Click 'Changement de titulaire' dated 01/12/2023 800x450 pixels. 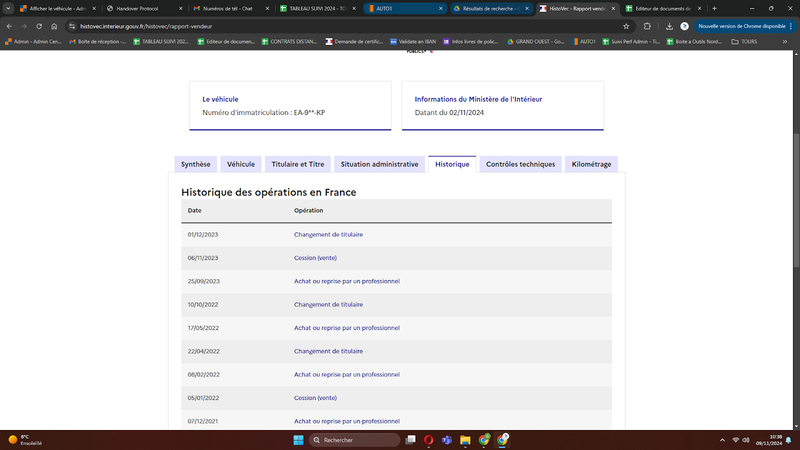pos(328,235)
